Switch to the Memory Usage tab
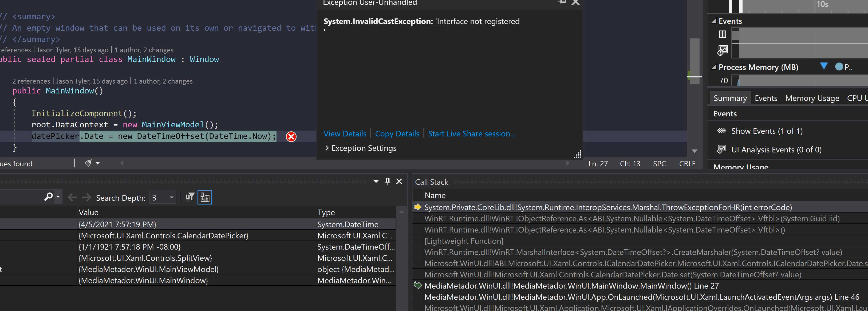Screen dimensions: 868x311 click(x=812, y=98)
